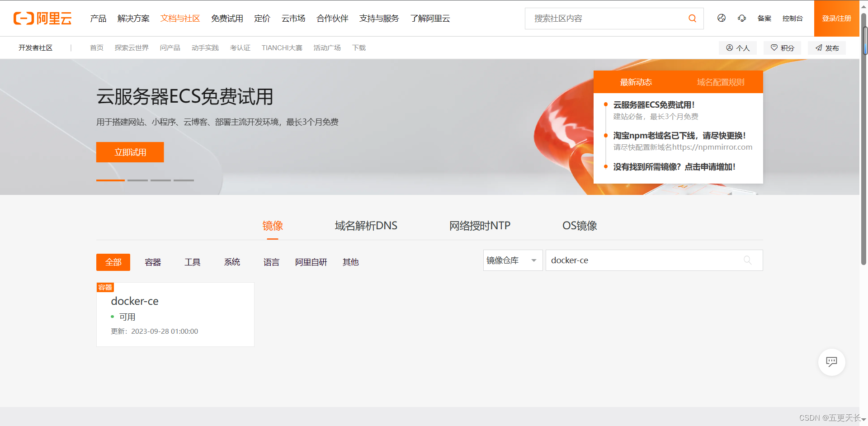868x426 pixels.
Task: Open the feedback chat bubble icon
Action: point(831,362)
